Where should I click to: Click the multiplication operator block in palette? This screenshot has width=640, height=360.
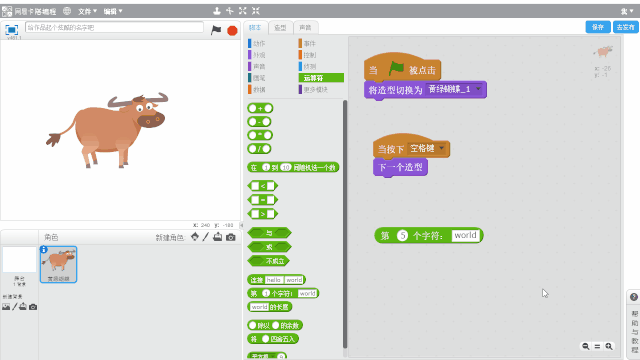click(x=260, y=135)
